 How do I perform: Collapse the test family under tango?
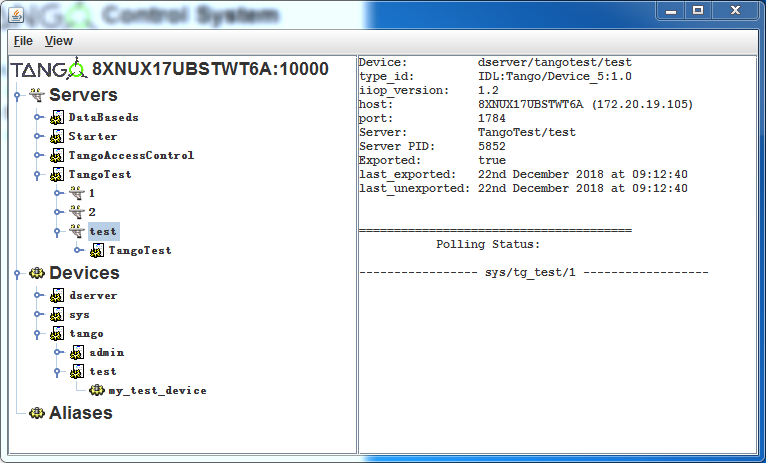pyautogui.click(x=58, y=373)
